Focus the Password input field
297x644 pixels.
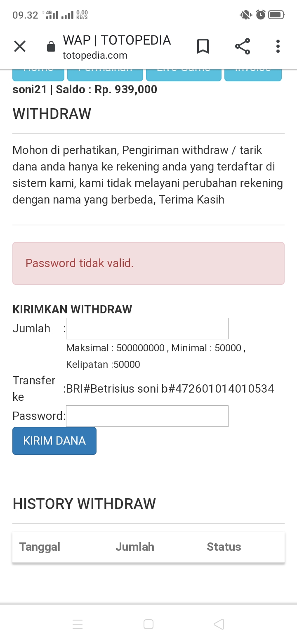coord(147,416)
